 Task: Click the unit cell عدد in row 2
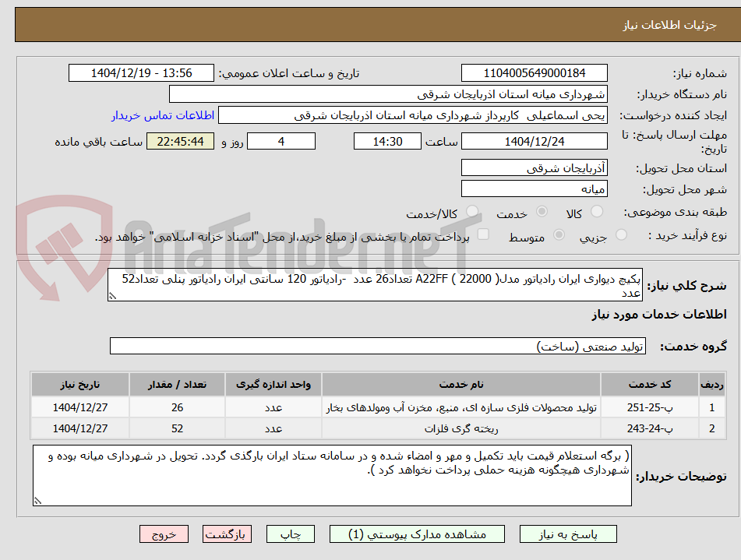click(273, 428)
